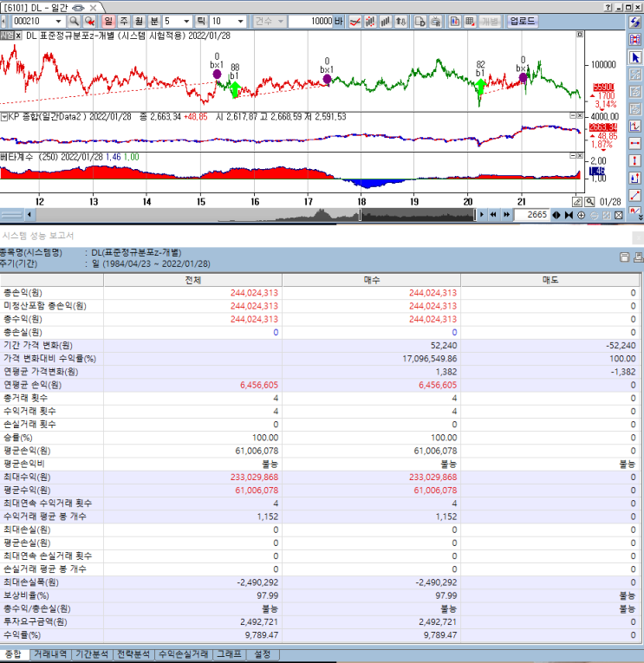Click the compress chart width bowtie icon
Viewport: 644px width, 663px height.
(x=569, y=215)
